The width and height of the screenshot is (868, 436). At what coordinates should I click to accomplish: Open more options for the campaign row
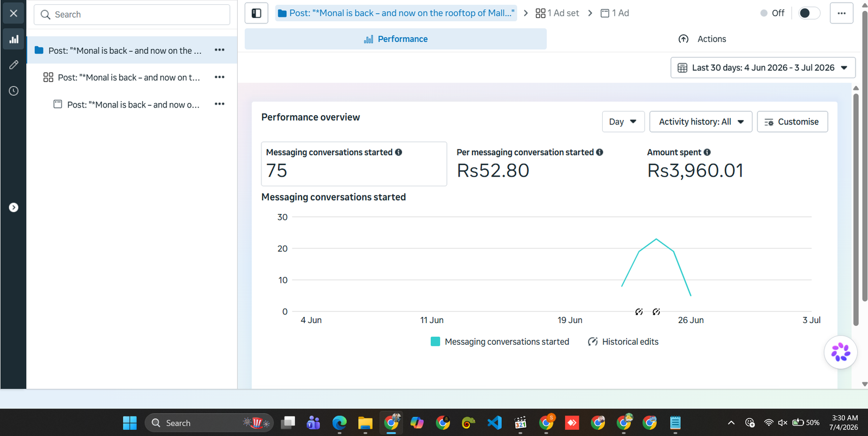pyautogui.click(x=220, y=50)
